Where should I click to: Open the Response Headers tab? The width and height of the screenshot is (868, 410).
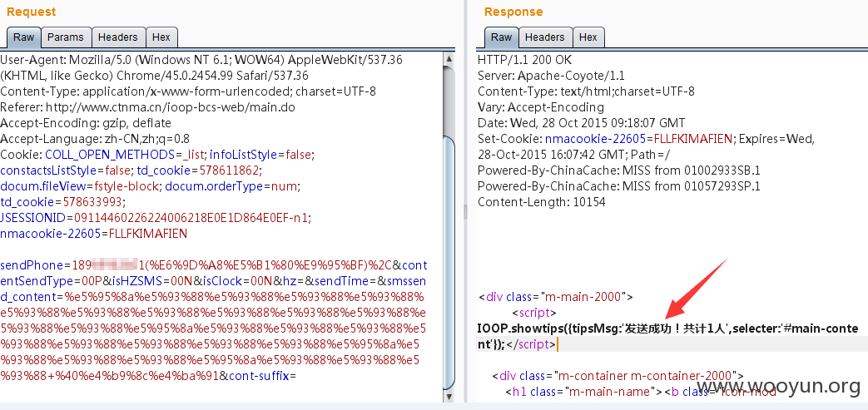[545, 37]
